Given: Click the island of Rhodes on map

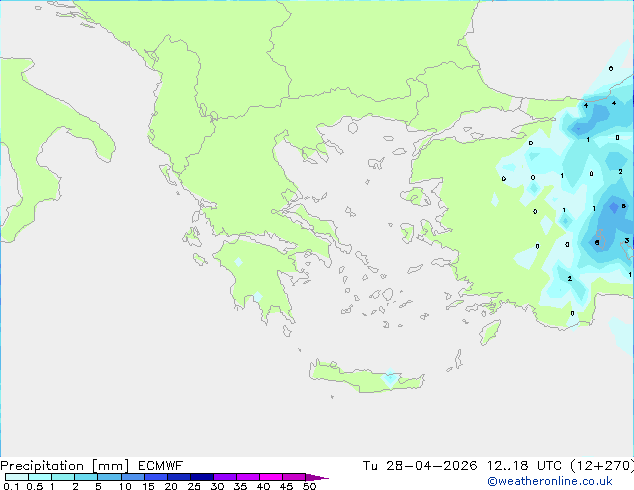Looking at the screenshot, I should pos(490,332).
